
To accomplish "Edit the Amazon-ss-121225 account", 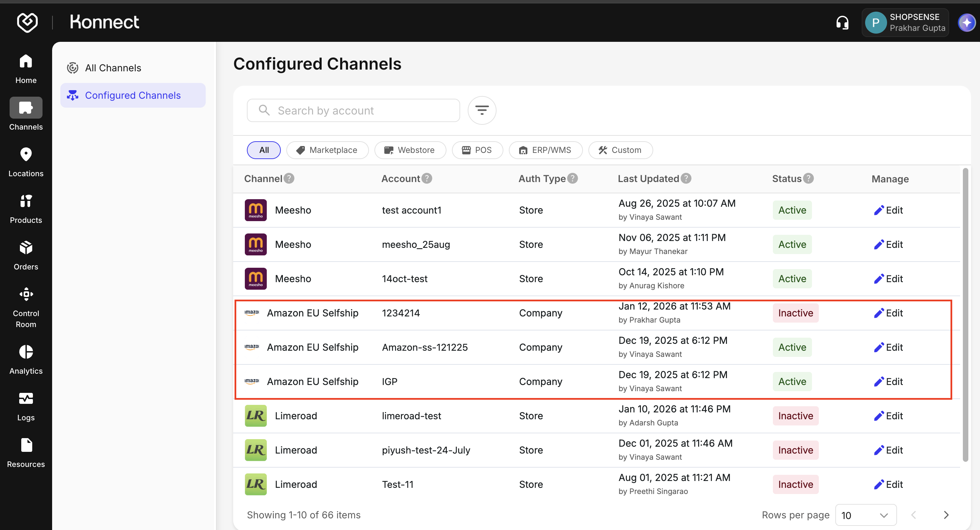I will pyautogui.click(x=888, y=347).
